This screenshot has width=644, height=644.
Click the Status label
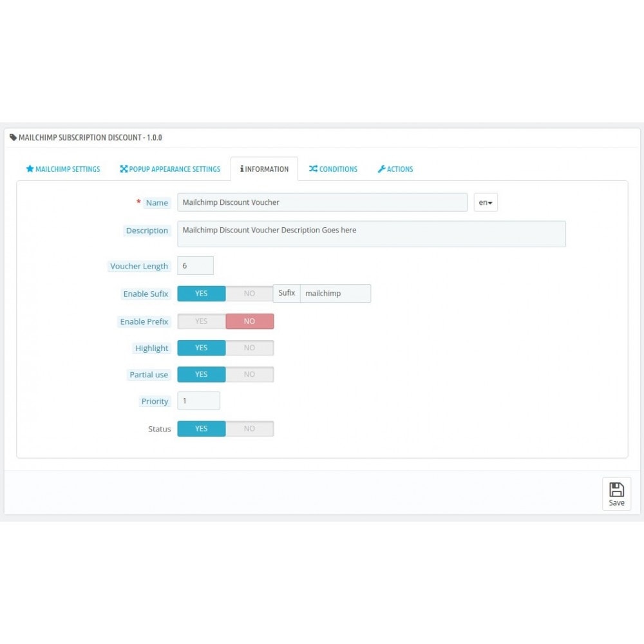point(159,429)
